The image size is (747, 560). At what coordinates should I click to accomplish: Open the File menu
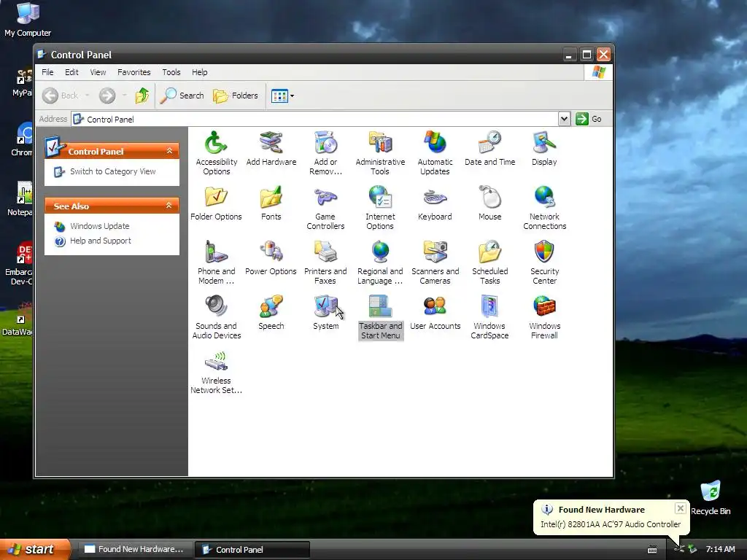(x=47, y=72)
